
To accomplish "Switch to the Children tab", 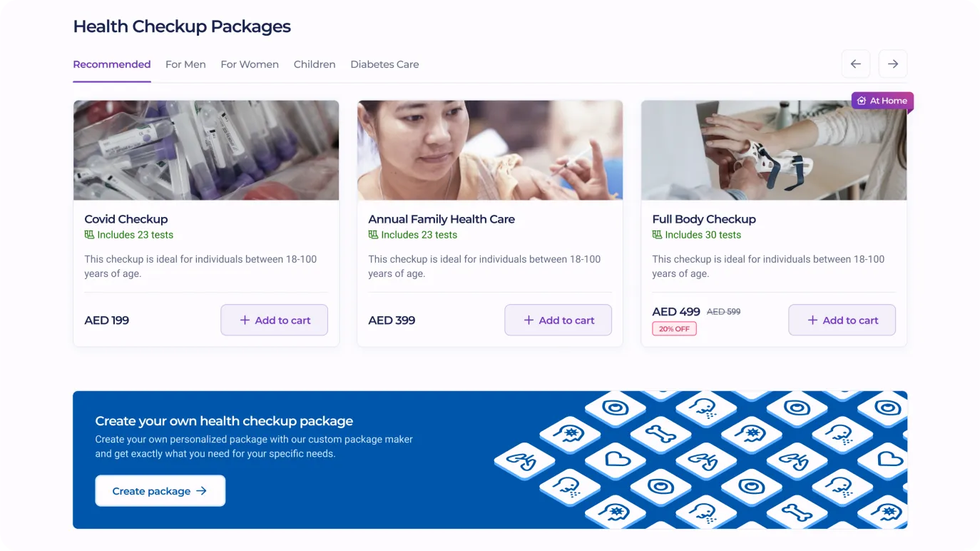I will [315, 64].
